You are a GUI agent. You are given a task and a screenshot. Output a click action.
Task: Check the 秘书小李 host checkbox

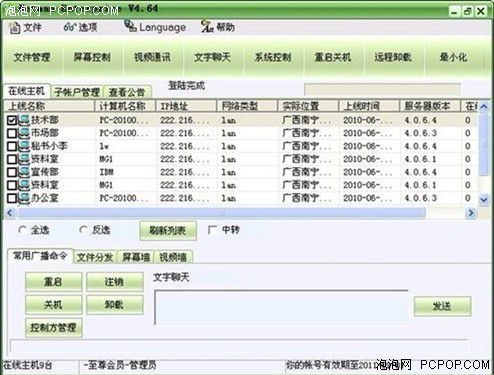[x=12, y=146]
